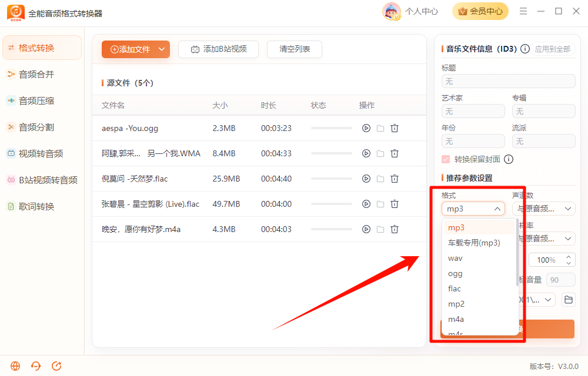588x376 pixels.
Task: Click the 艺术家 input field
Action: [473, 111]
